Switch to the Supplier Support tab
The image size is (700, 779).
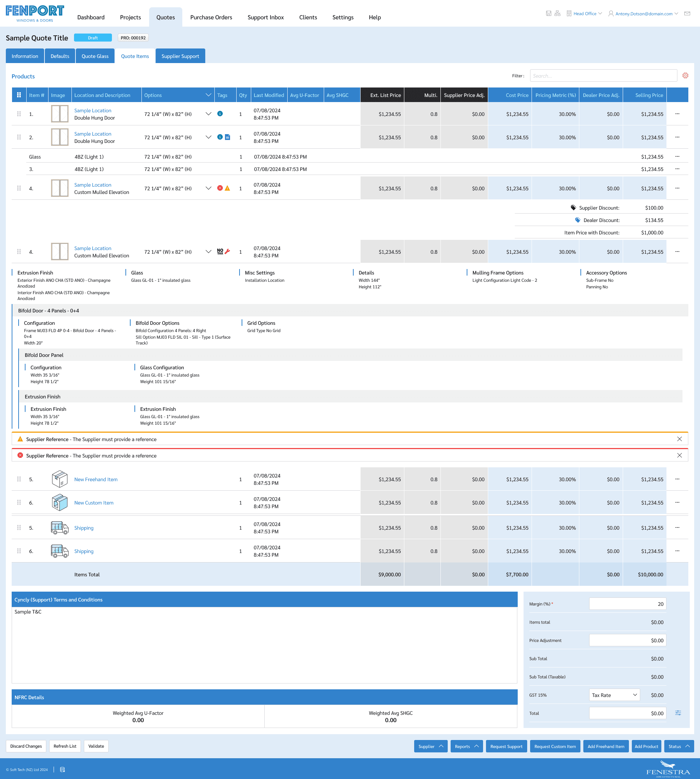tap(180, 56)
